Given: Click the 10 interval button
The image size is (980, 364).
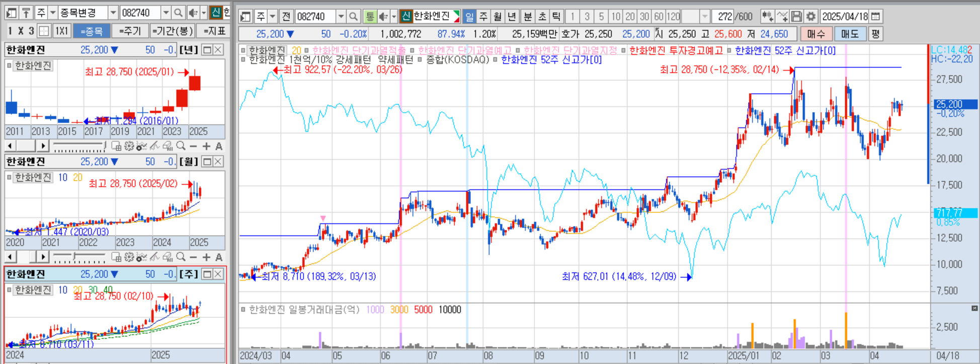Looking at the screenshot, I should pyautogui.click(x=616, y=17).
